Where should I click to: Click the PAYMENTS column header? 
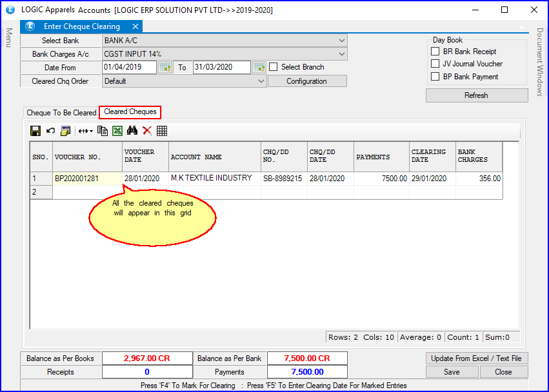(x=382, y=157)
